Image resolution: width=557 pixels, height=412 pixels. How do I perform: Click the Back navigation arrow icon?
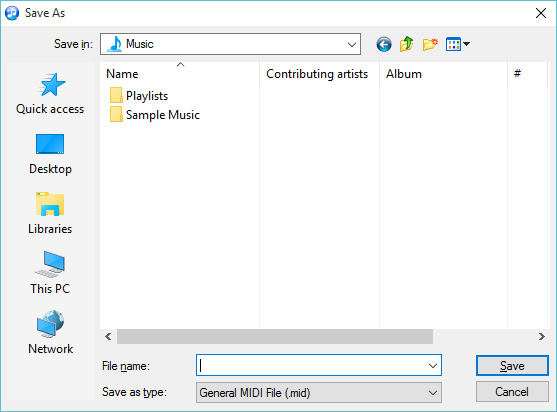pos(384,44)
